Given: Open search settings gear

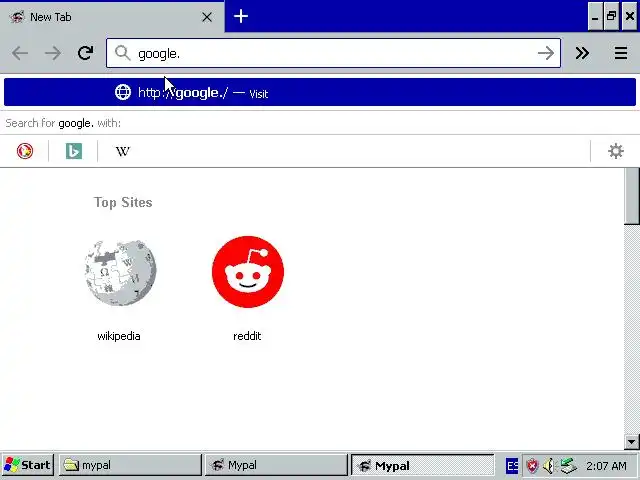Looking at the screenshot, I should pos(616,151).
